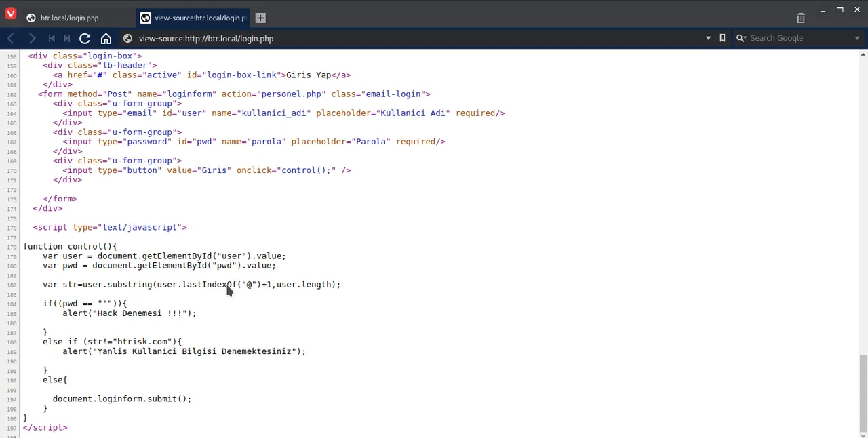Click the "btrisk.com" comparison line
Image resolution: width=868 pixels, height=438 pixels.
tap(112, 341)
